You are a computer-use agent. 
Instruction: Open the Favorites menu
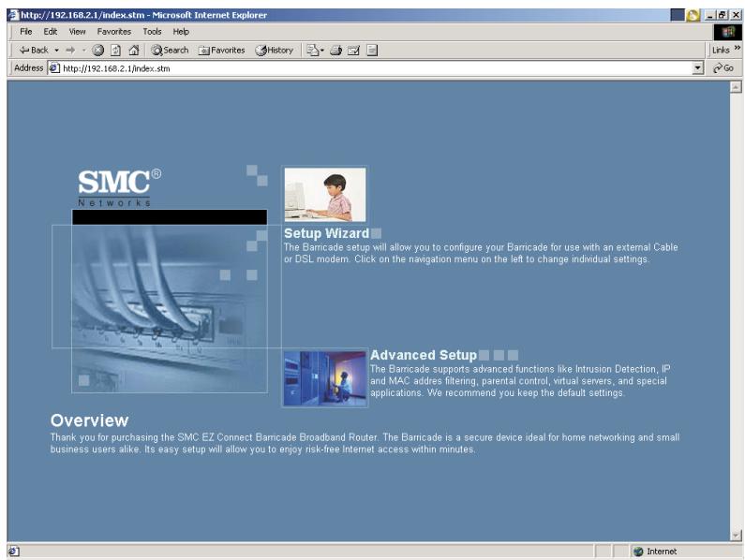click(114, 31)
